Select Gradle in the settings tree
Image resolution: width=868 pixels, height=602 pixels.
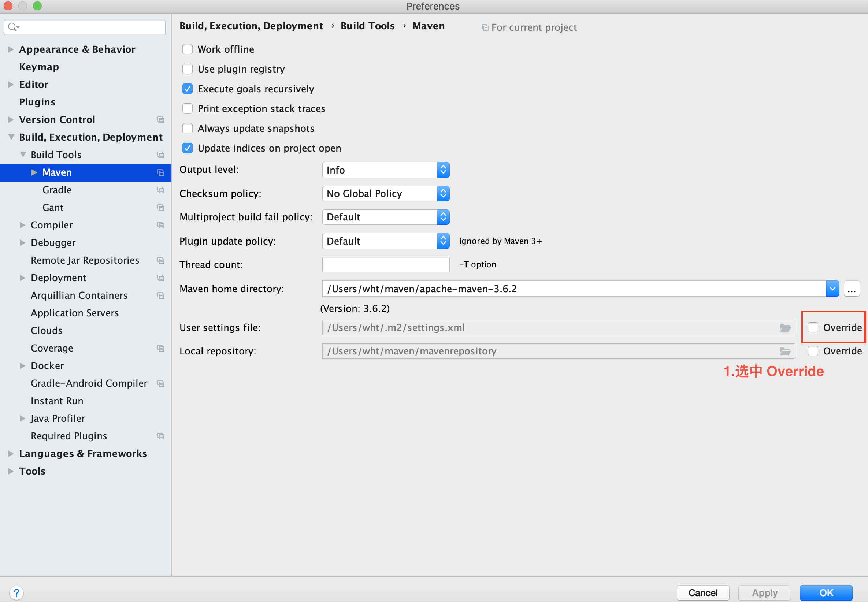click(x=57, y=190)
